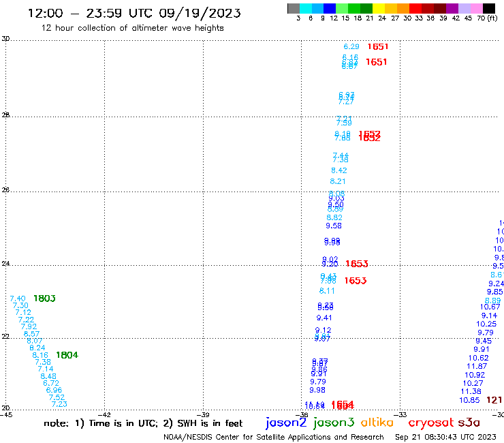Viewport: 504px width, 443px height.
Task: Click the orange 30 ft legend swatch
Action: [x=403, y=8]
